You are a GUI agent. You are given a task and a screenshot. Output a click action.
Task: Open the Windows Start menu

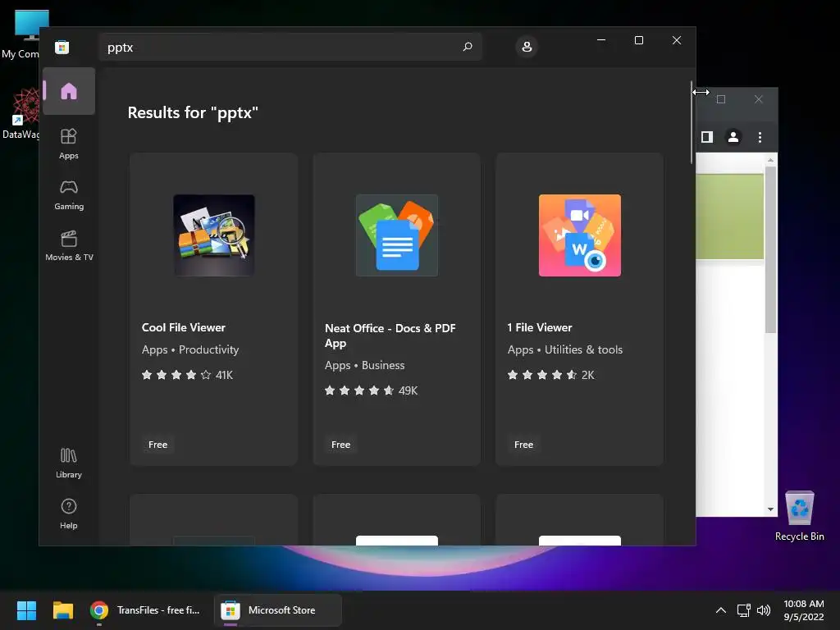[x=26, y=610]
